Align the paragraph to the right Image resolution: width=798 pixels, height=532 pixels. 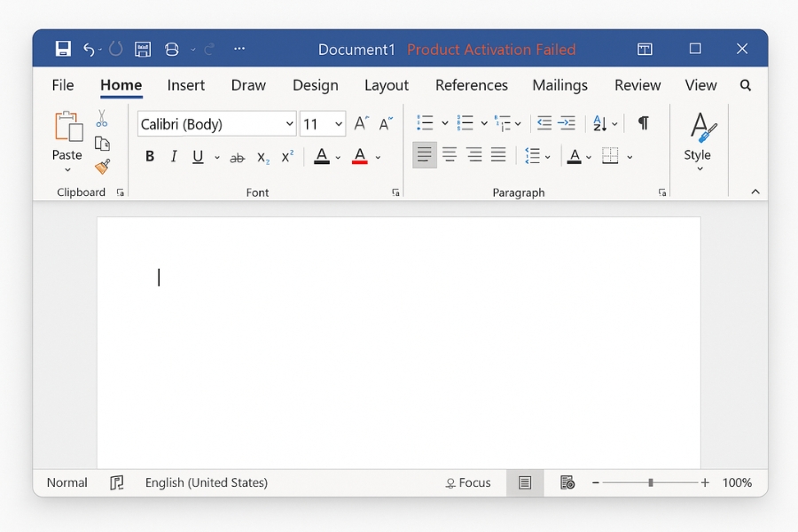pos(474,154)
